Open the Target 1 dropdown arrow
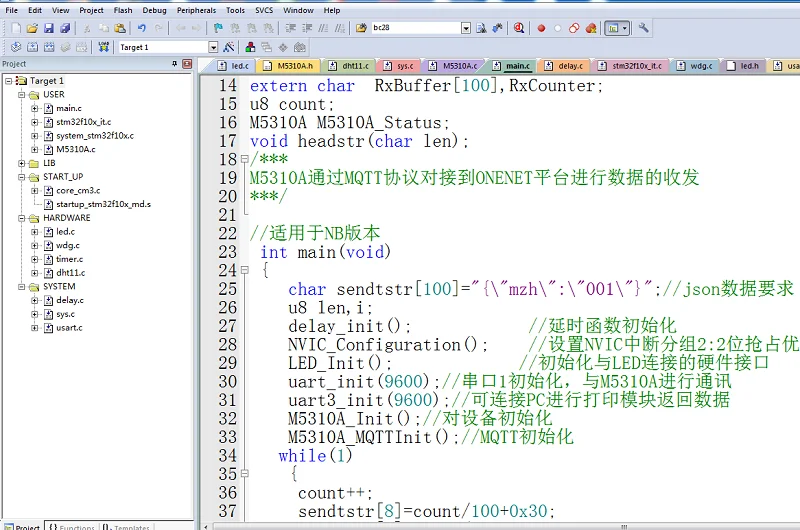This screenshot has width=800, height=530. click(213, 47)
